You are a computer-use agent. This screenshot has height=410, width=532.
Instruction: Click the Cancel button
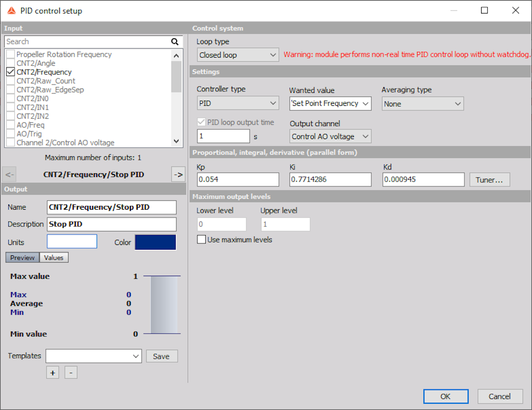pyautogui.click(x=500, y=397)
